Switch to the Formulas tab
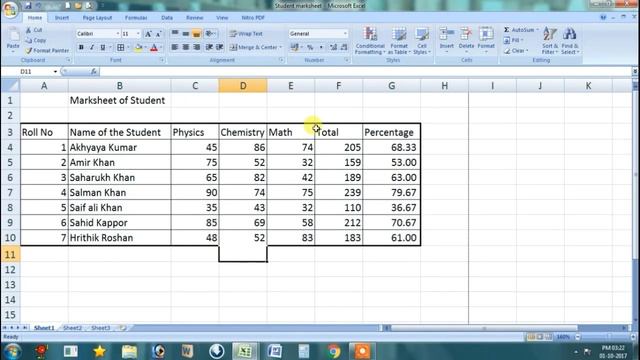This screenshot has height=360, width=640. click(136, 18)
